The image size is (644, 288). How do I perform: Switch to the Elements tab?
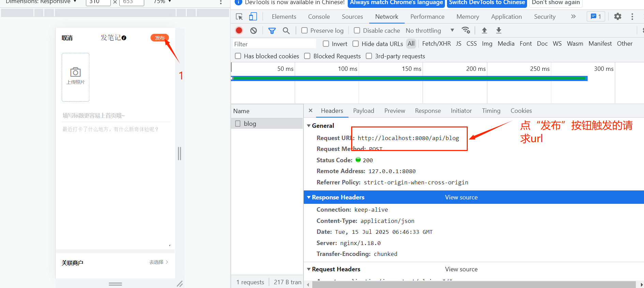click(284, 17)
